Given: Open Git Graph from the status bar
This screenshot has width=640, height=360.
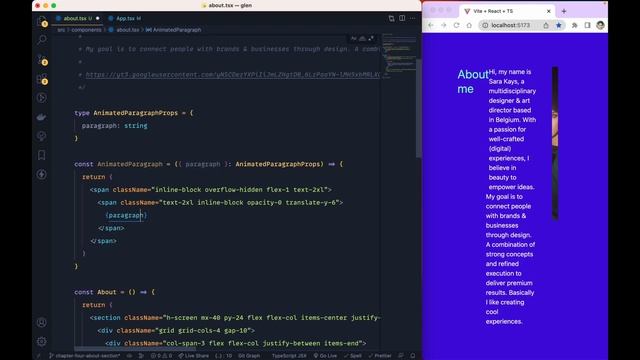Looking at the screenshot, I should pyautogui.click(x=249, y=356).
